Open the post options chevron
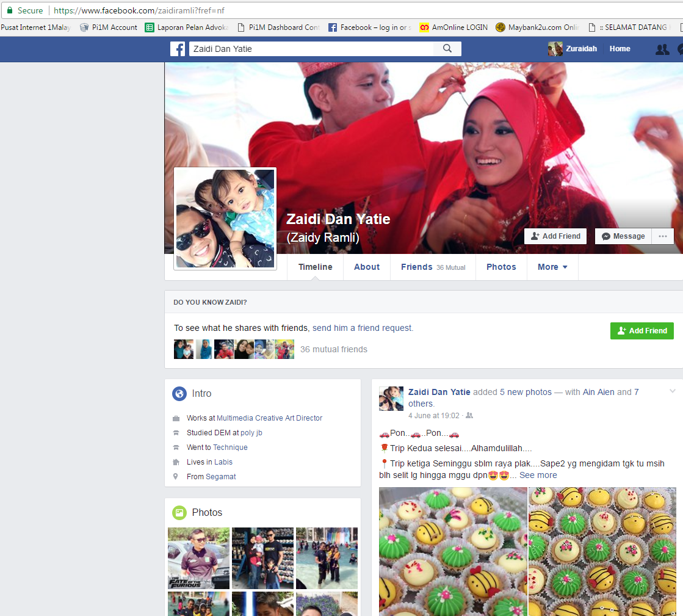 tap(673, 391)
